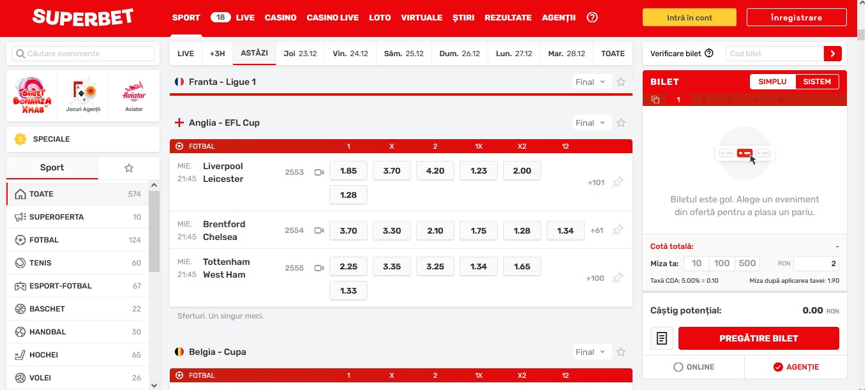Click the Înregistrare button
868x390 pixels.
(x=796, y=18)
